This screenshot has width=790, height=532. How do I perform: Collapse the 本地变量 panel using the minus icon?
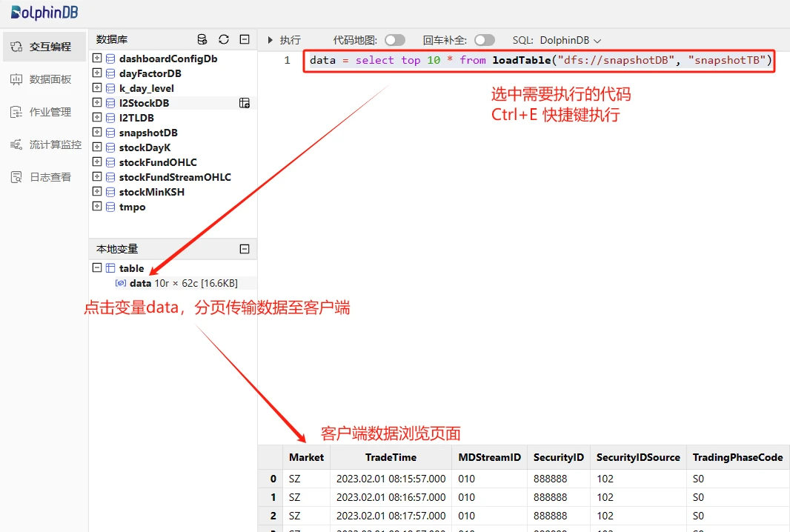click(x=245, y=249)
